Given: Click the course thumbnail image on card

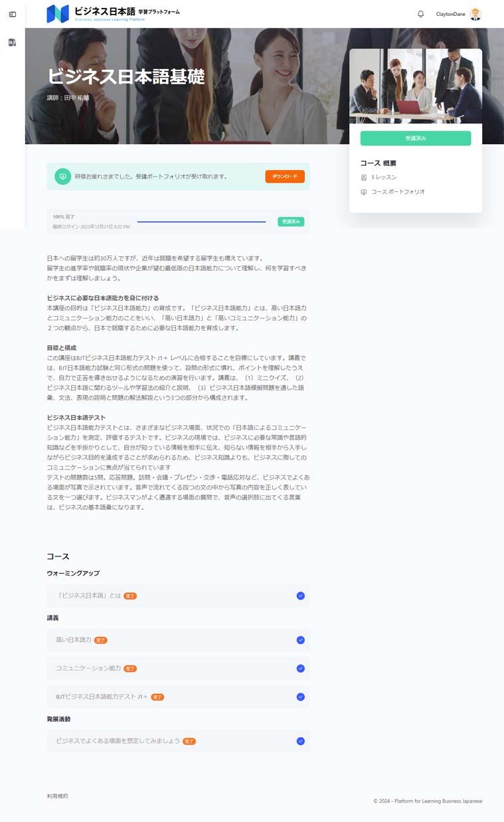Looking at the screenshot, I should pos(416,86).
